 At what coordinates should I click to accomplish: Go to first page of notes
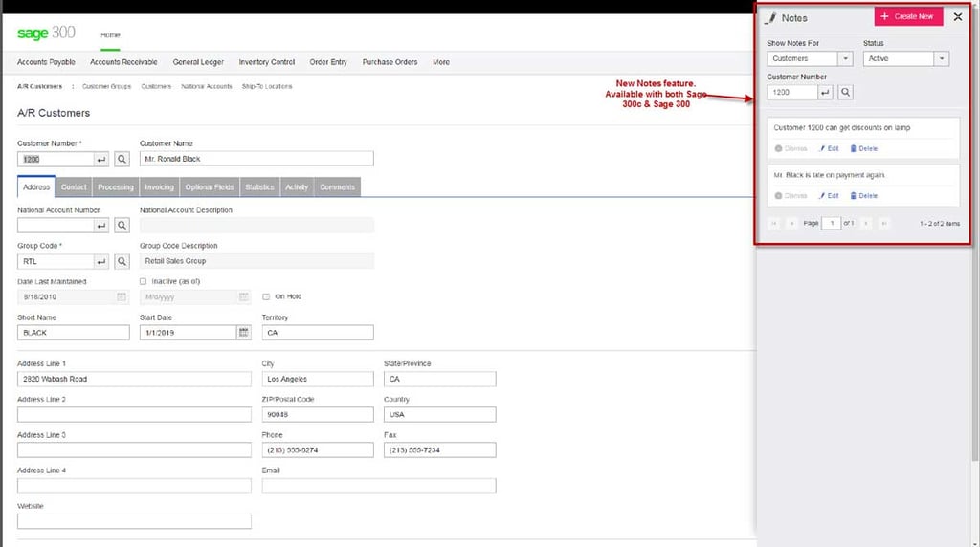[773, 224]
